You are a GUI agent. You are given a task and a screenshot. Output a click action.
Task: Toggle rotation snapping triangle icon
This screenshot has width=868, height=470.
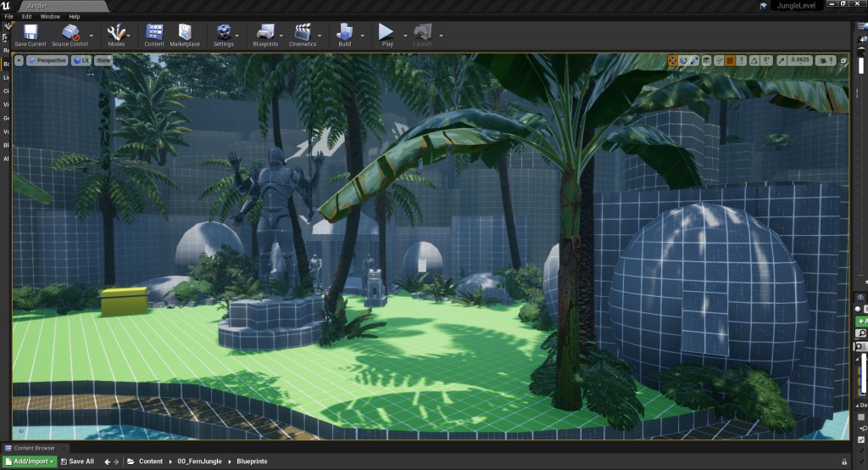pos(756,60)
